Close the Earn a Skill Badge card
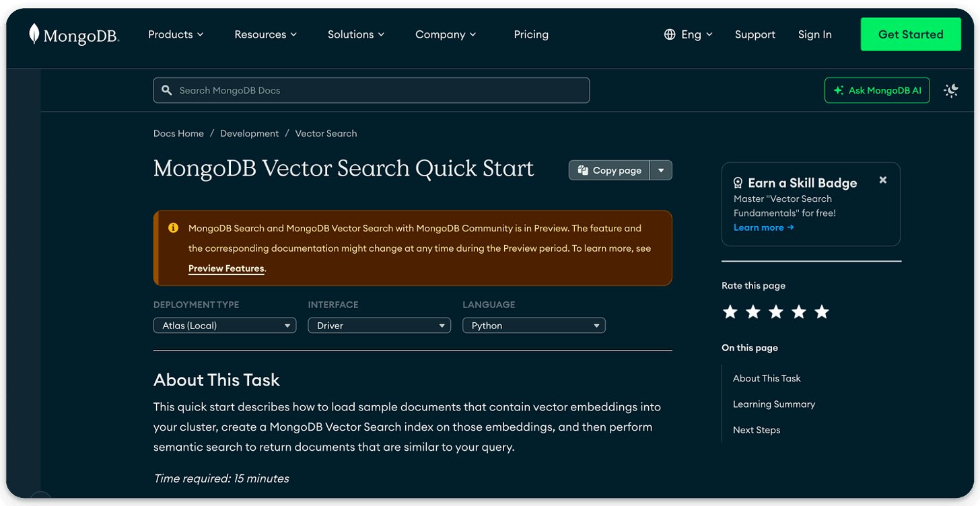This screenshot has height=506, width=980. pyautogui.click(x=883, y=180)
